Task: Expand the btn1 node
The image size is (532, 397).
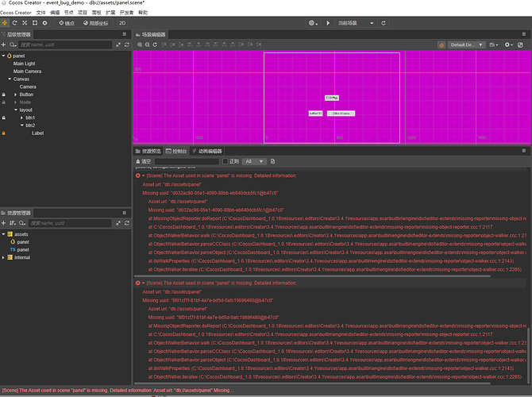Action: point(21,118)
